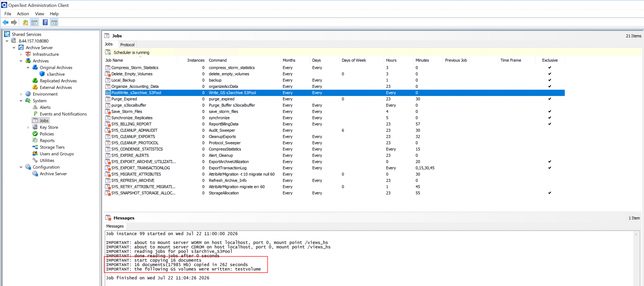Click Exclusive checkmark for Synchronize_Replicates
Screen dimensions: 644x286
(x=550, y=117)
